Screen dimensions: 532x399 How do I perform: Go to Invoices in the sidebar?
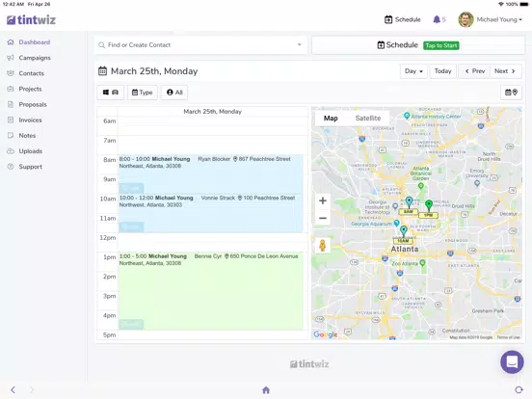30,120
